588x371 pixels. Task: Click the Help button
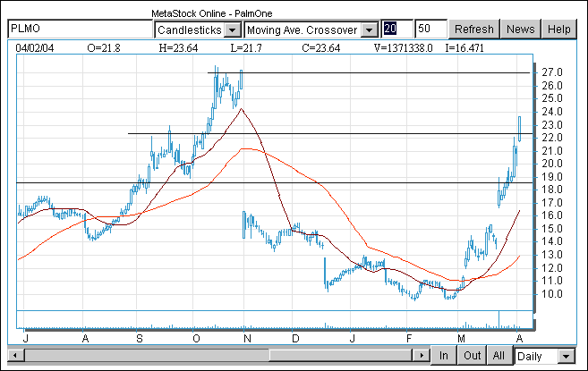[559, 30]
